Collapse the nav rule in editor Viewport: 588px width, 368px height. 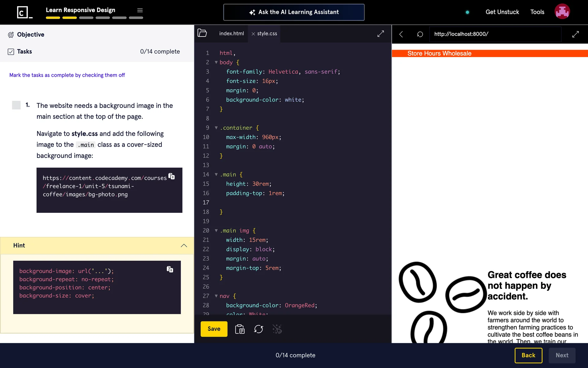(x=216, y=296)
